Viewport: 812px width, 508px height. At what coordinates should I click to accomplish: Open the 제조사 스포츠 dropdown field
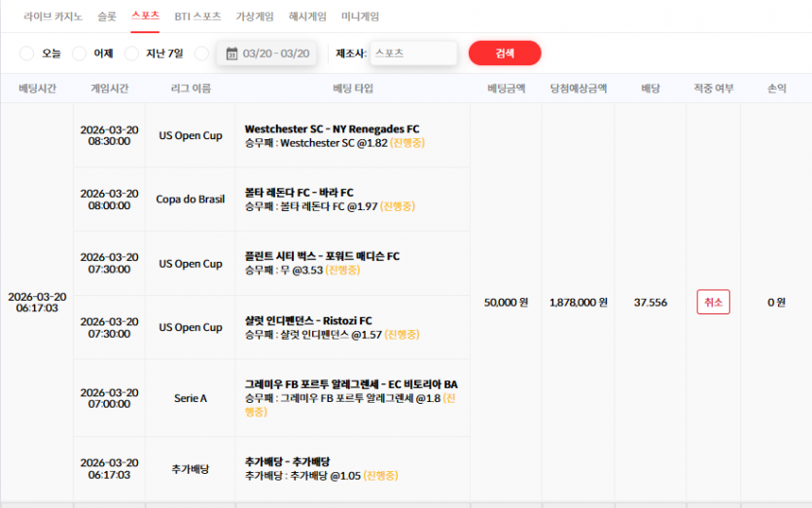[413, 54]
